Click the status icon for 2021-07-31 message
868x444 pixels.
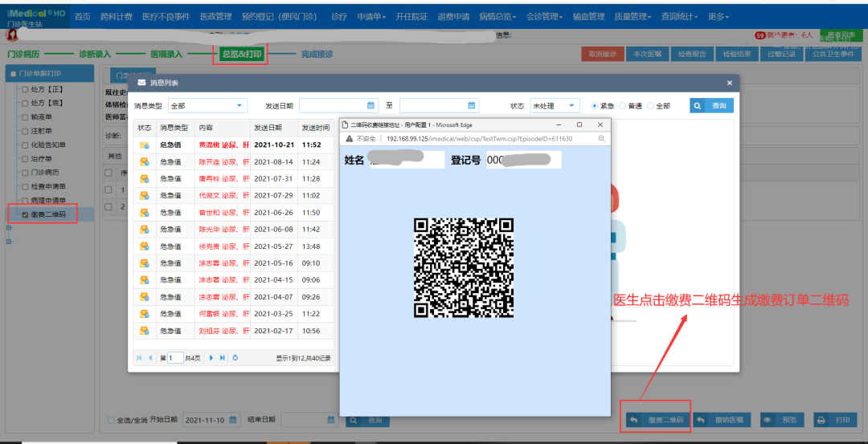145,178
